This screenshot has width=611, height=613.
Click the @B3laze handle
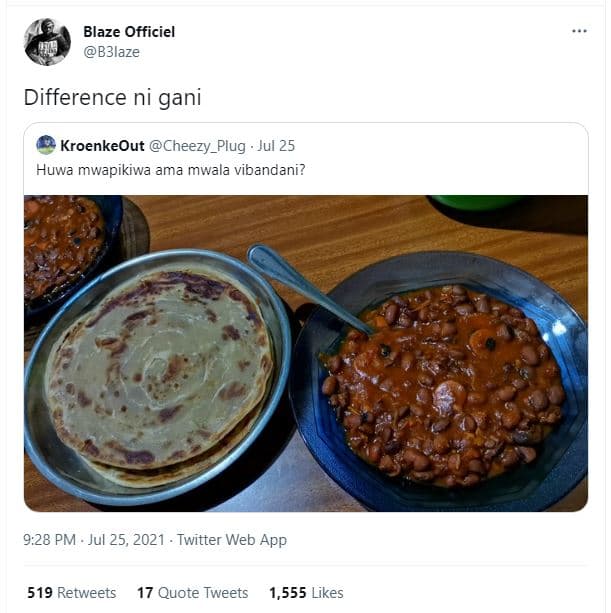point(114,52)
